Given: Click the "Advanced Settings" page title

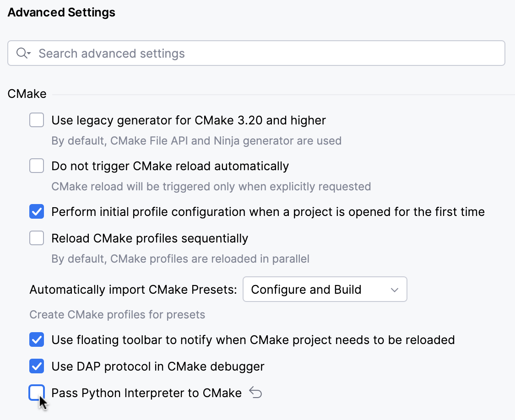Looking at the screenshot, I should (61, 12).
